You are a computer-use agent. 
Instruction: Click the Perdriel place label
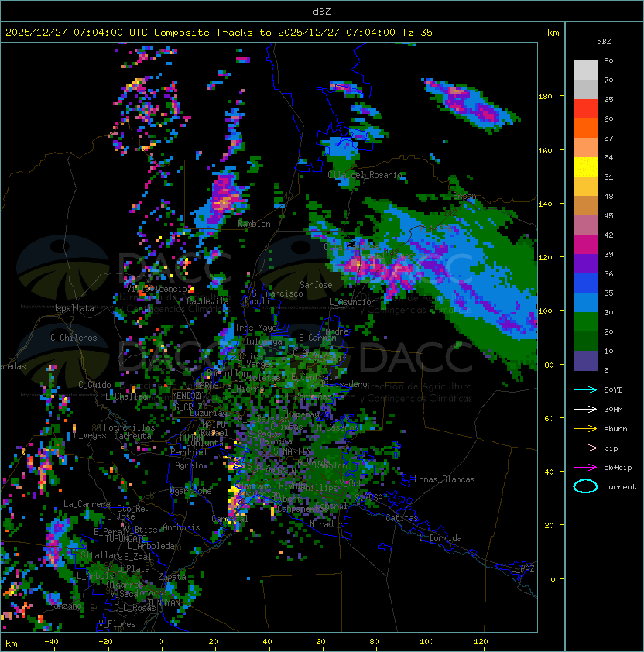point(189,452)
